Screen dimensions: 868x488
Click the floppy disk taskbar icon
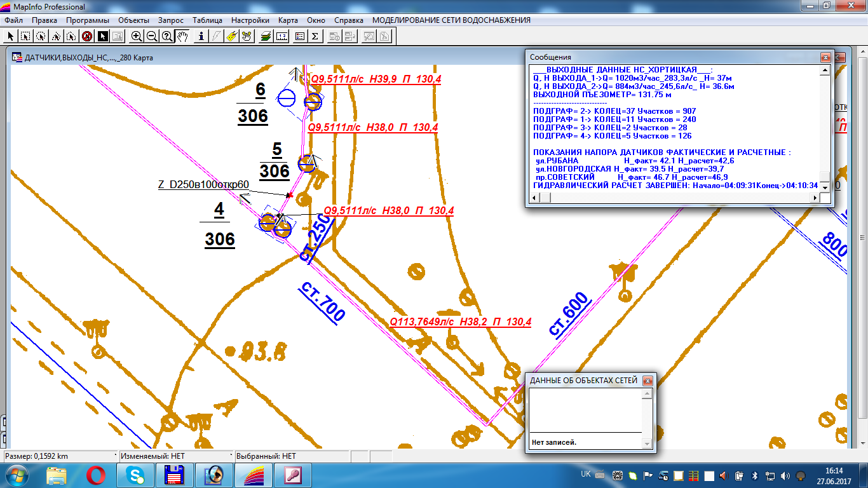[x=174, y=475]
